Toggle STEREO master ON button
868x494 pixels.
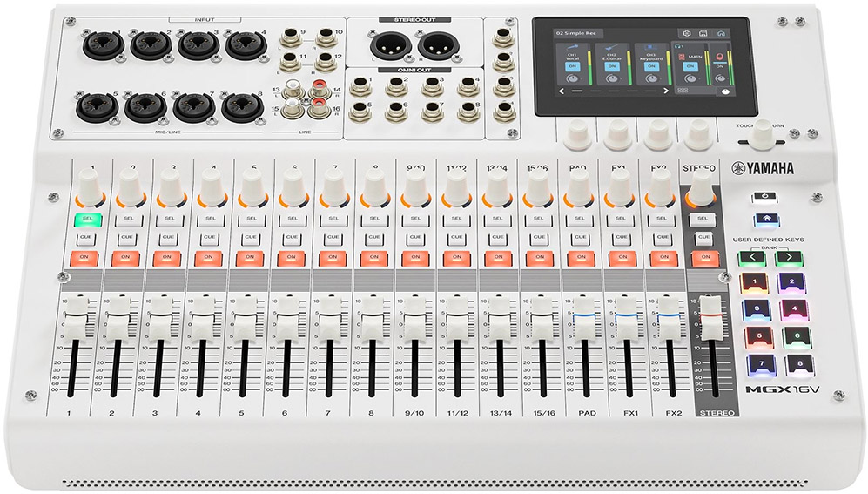706,258
